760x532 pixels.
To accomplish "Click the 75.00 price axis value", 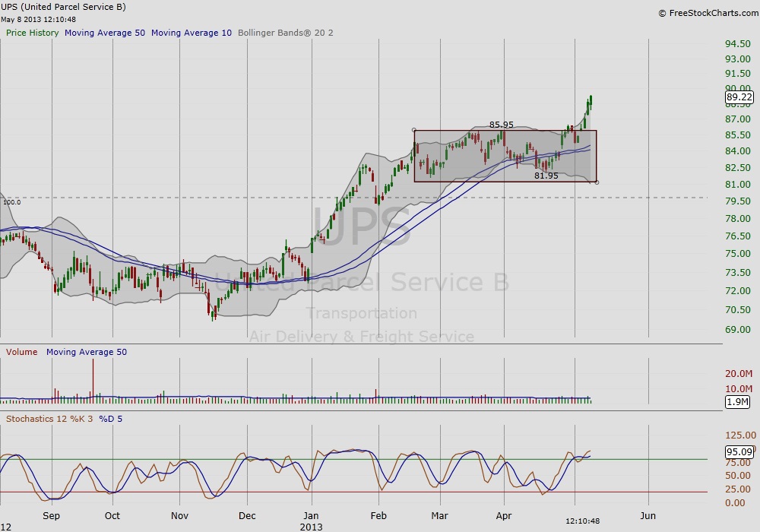I will click(x=738, y=253).
